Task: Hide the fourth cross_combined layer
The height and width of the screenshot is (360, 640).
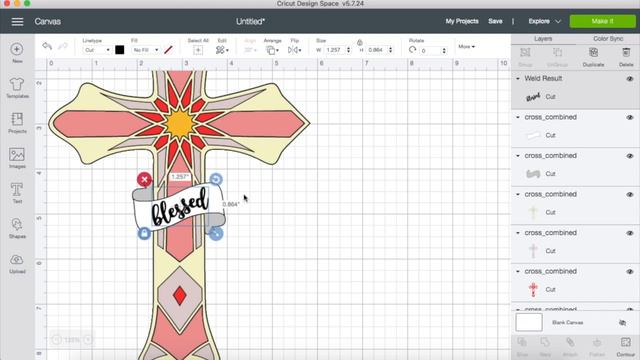Action: (630, 233)
